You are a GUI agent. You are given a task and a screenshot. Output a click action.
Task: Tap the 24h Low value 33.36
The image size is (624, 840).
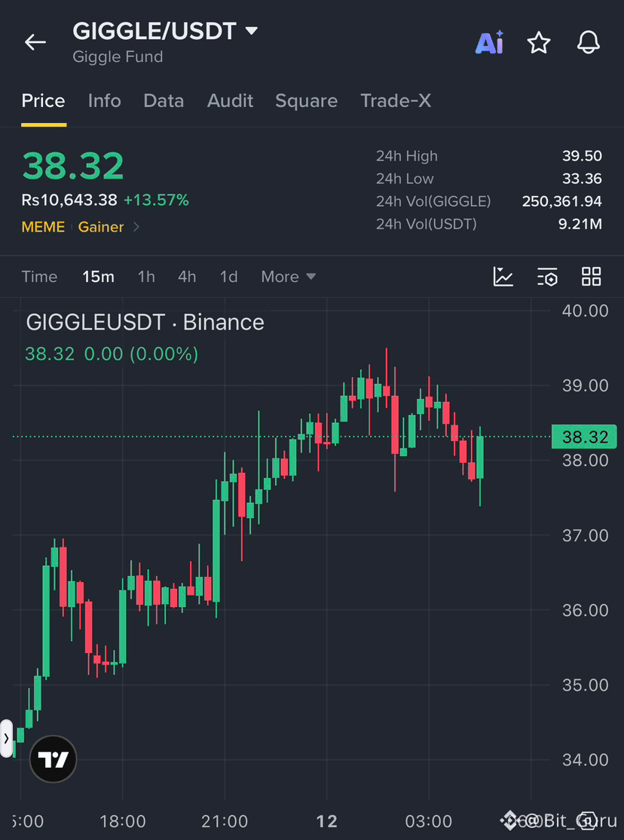[583, 179]
